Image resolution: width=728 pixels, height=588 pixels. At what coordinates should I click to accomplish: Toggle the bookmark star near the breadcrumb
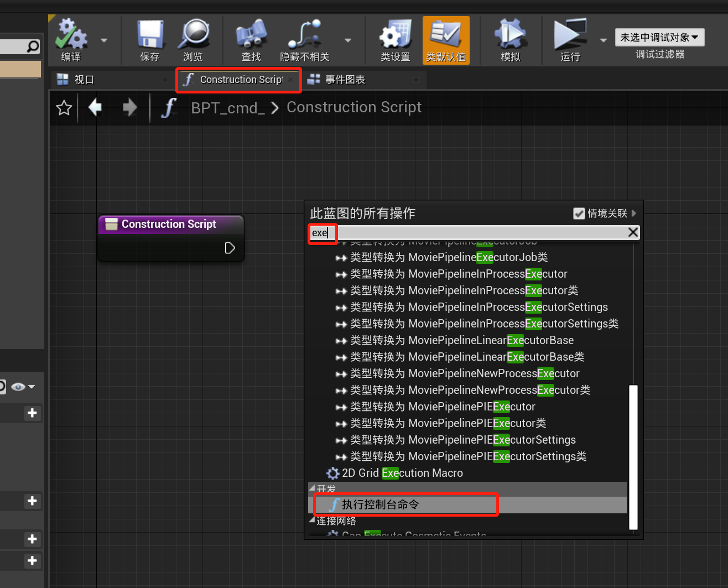64,107
